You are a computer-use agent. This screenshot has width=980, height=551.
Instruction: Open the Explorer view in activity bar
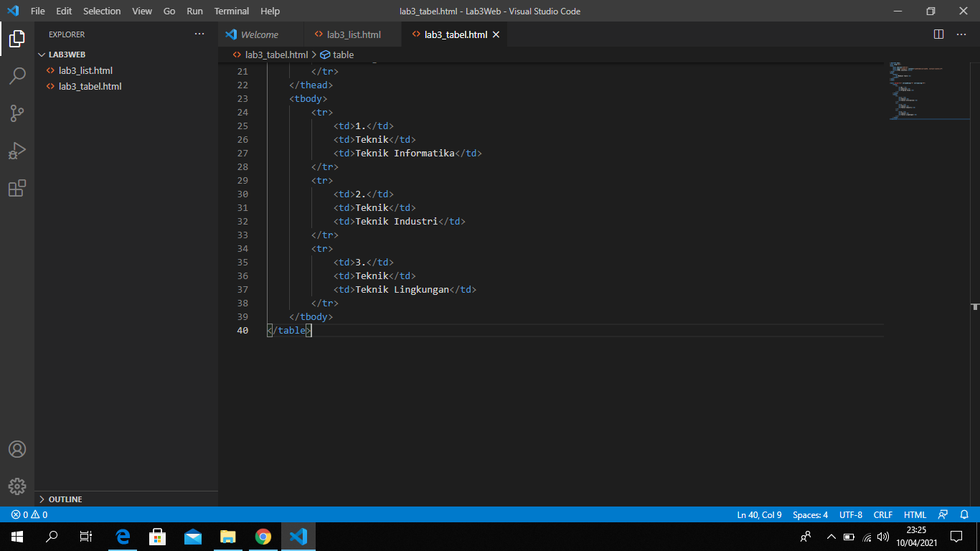(17, 39)
